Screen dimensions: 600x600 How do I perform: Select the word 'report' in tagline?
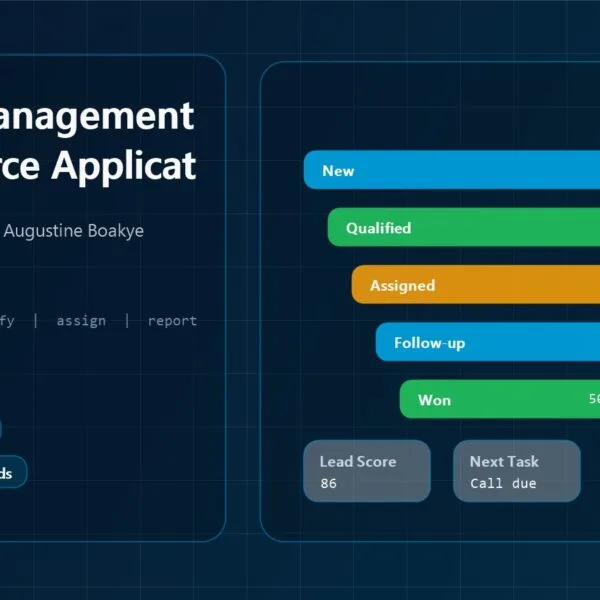coord(172,321)
